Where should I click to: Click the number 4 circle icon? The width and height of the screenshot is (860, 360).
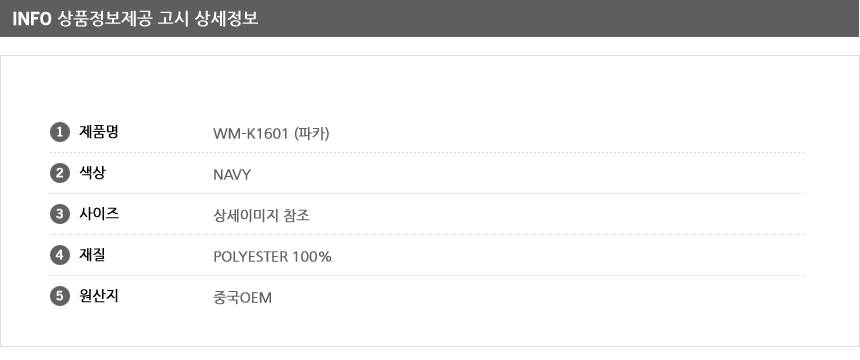60,255
